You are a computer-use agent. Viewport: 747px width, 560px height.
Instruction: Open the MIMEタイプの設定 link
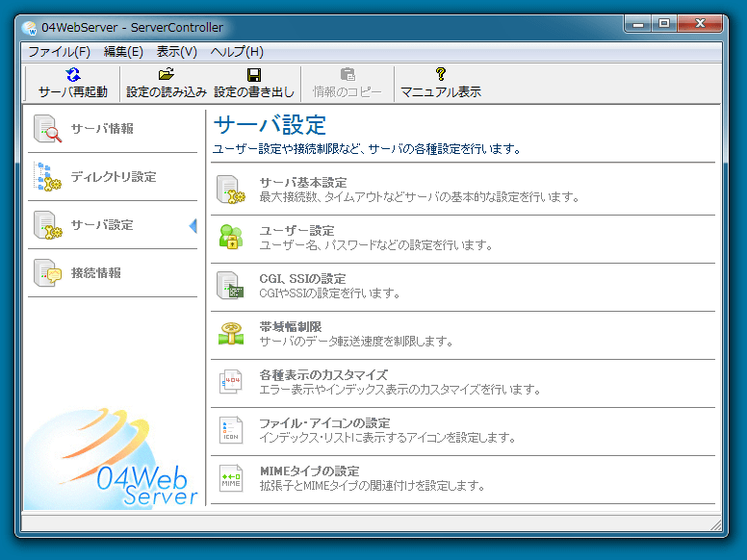309,471
